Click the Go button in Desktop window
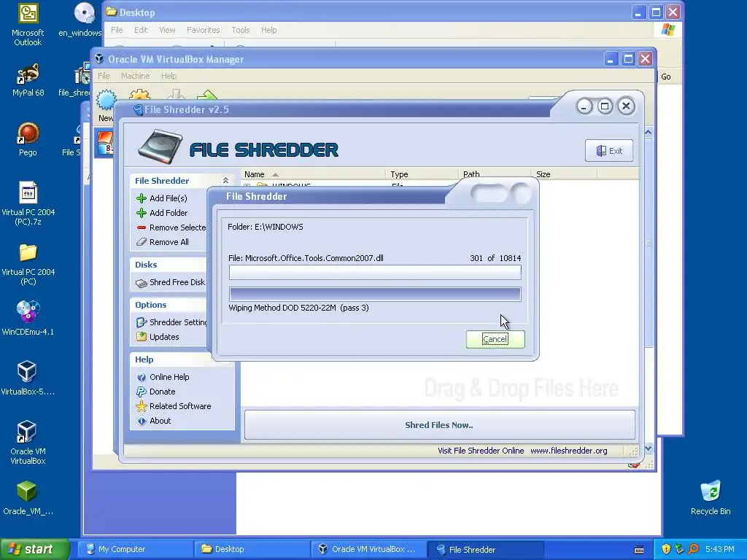747x560 pixels. 666,77
